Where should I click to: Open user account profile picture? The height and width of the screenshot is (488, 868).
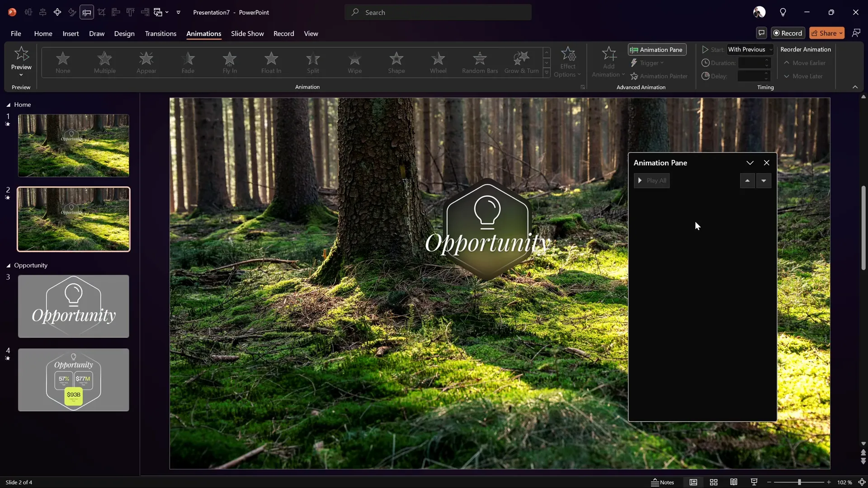(759, 12)
